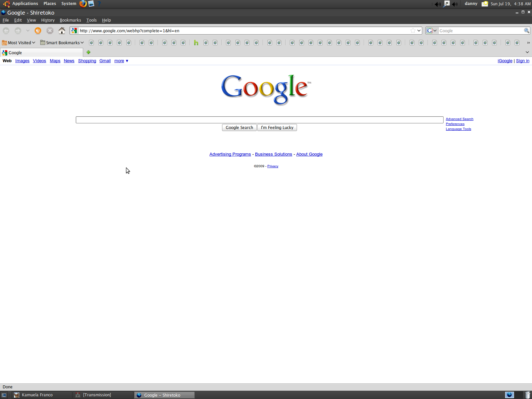Switch to Kamuela Franco taskbar window
The width and height of the screenshot is (532, 399).
43,395
